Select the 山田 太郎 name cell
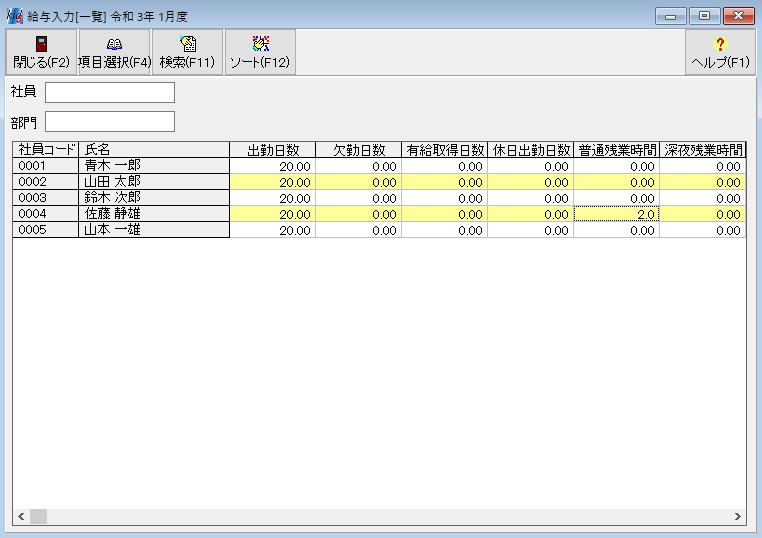The height and width of the screenshot is (538, 762). point(153,182)
